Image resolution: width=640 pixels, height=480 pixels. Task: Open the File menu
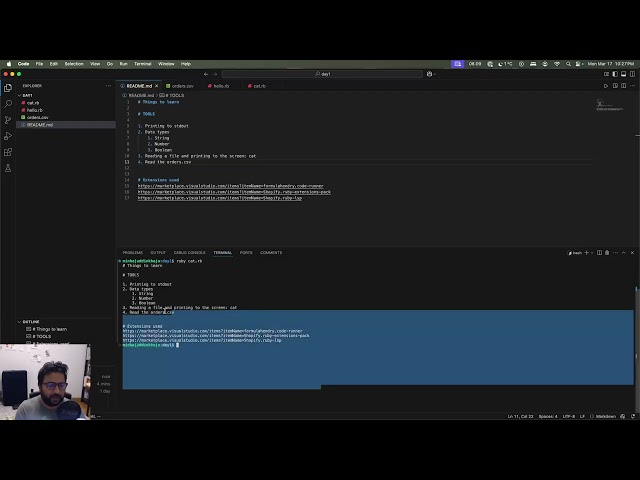(x=39, y=64)
